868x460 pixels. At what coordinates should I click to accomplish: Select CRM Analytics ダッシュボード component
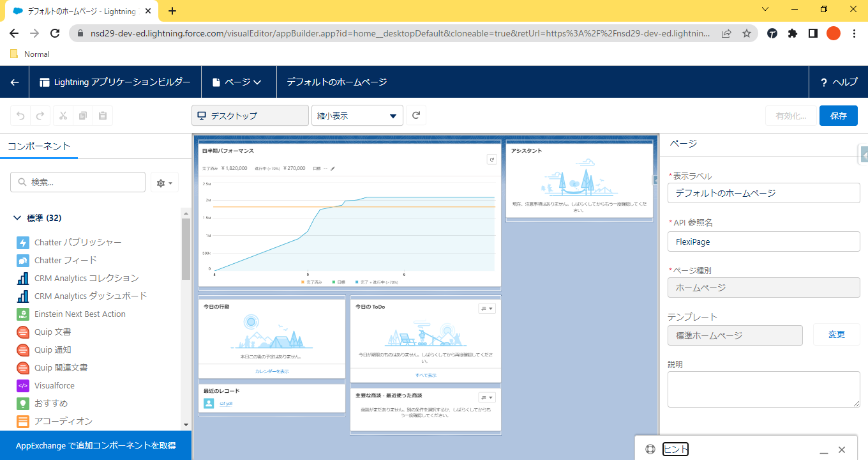(x=82, y=296)
